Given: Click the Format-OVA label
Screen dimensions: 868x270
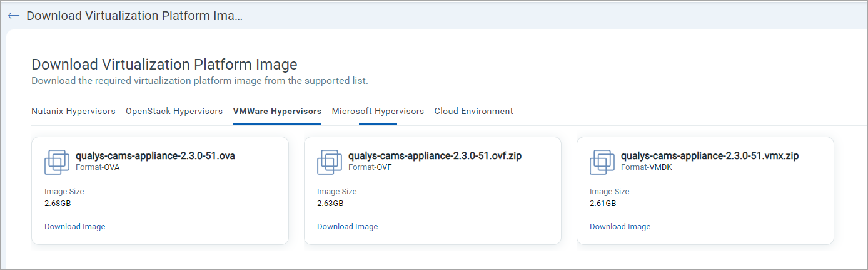Looking at the screenshot, I should tap(97, 167).
